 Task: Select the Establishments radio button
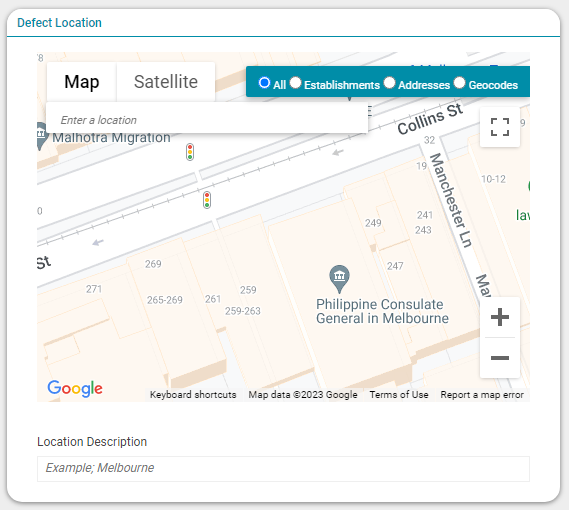pos(295,83)
